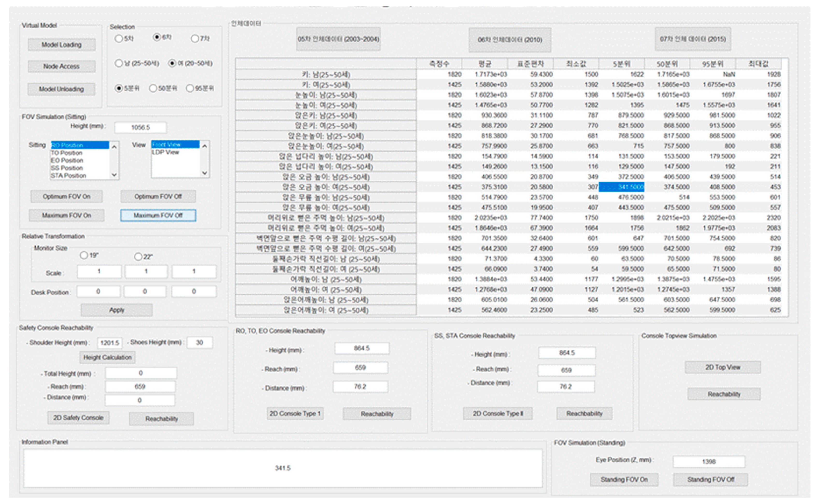Click the Eye Position (Z, mm) field
The image size is (818, 504).
tap(709, 462)
